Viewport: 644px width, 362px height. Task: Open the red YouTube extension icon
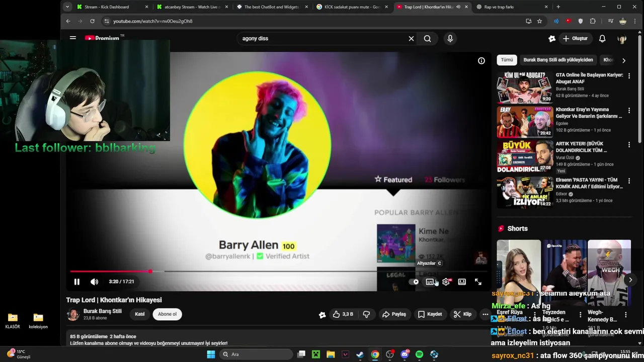(568, 21)
